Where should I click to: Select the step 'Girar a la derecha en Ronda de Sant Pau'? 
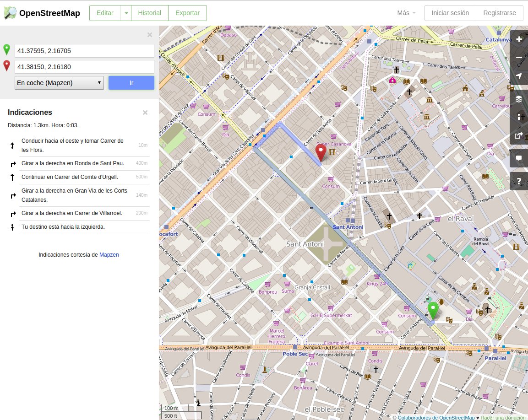pyautogui.click(x=78, y=163)
